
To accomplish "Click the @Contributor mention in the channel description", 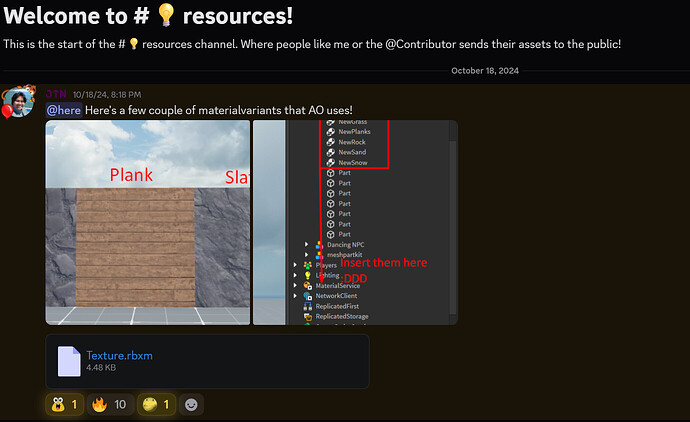I will point(421,44).
